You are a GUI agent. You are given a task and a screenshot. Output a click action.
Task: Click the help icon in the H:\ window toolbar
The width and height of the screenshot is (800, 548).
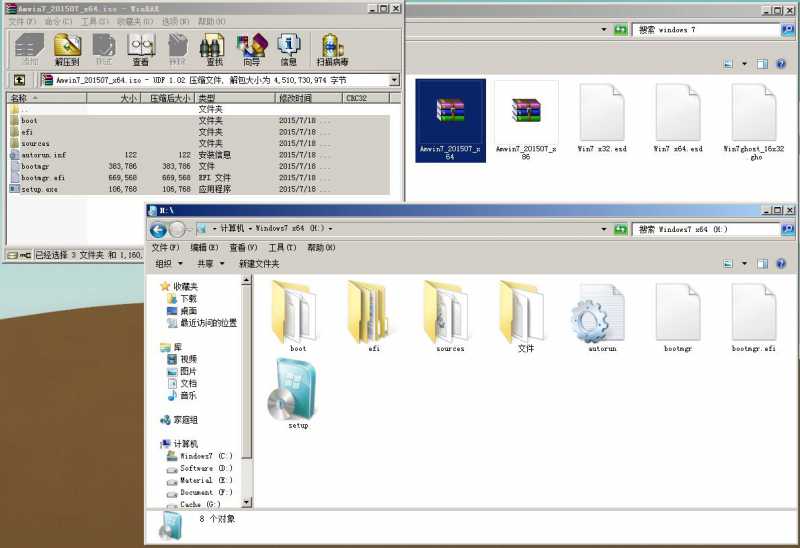[781, 263]
